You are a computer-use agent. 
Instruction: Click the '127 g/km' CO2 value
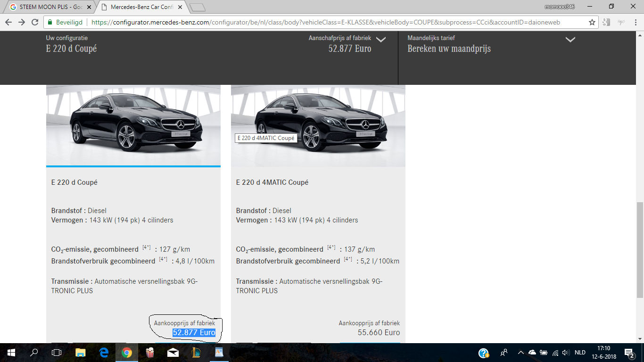175,249
